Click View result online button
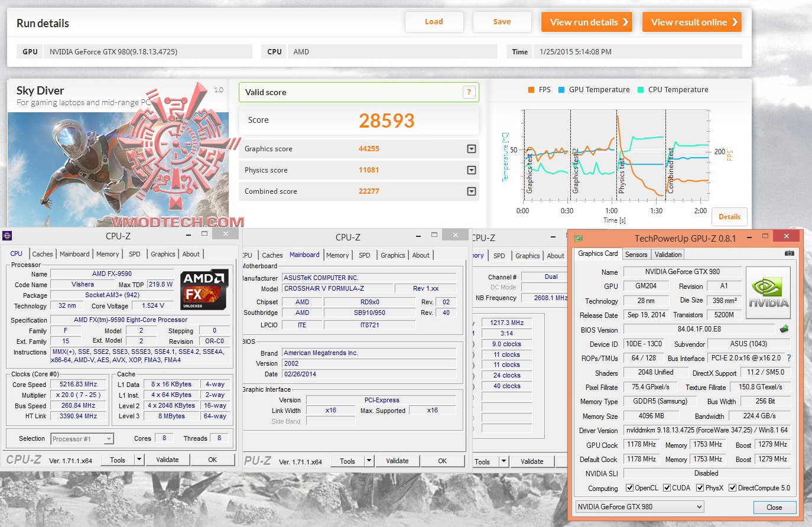Image resolution: width=812 pixels, height=527 pixels. pyautogui.click(x=692, y=22)
